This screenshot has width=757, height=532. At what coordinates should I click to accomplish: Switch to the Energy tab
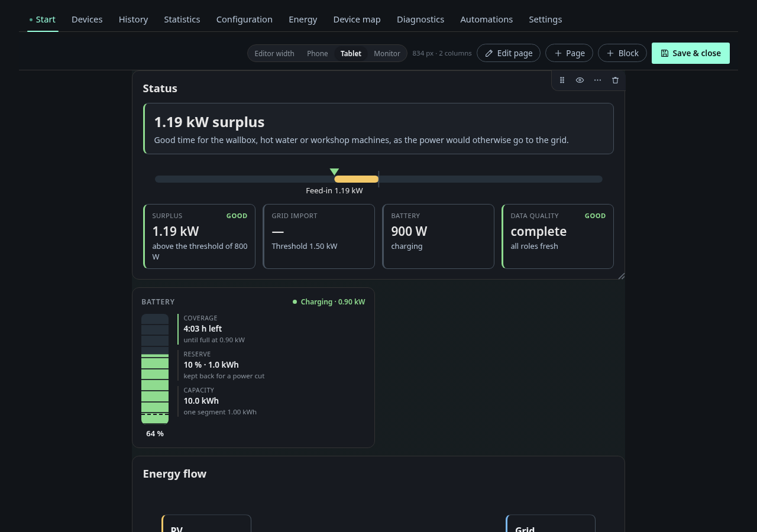click(303, 20)
